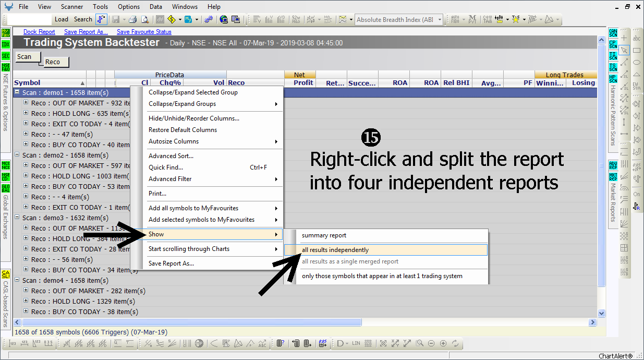Collapse the Scan : demo4 group
Image resolution: width=644 pixels, height=360 pixels.
tap(17, 280)
